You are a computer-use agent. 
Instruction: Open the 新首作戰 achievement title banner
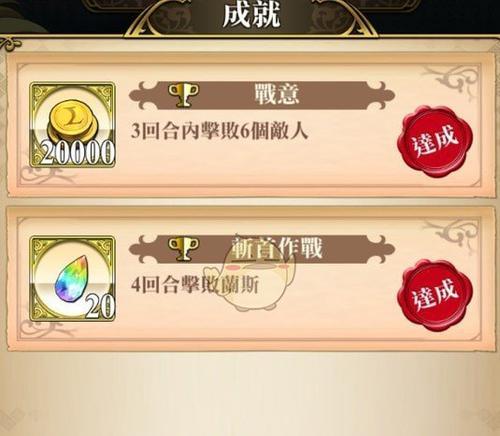(x=262, y=249)
